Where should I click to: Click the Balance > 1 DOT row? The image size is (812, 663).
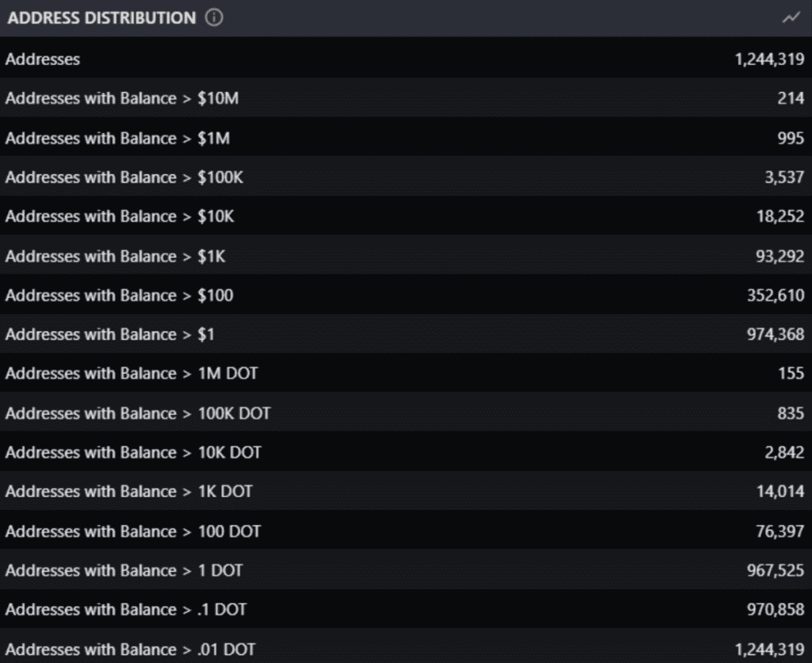tap(406, 570)
